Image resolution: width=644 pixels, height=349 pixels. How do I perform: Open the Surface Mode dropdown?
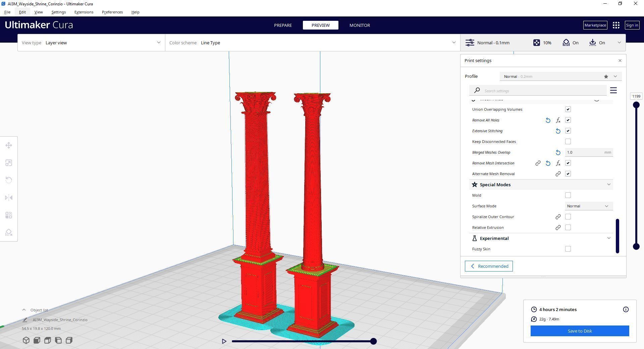tap(589, 206)
